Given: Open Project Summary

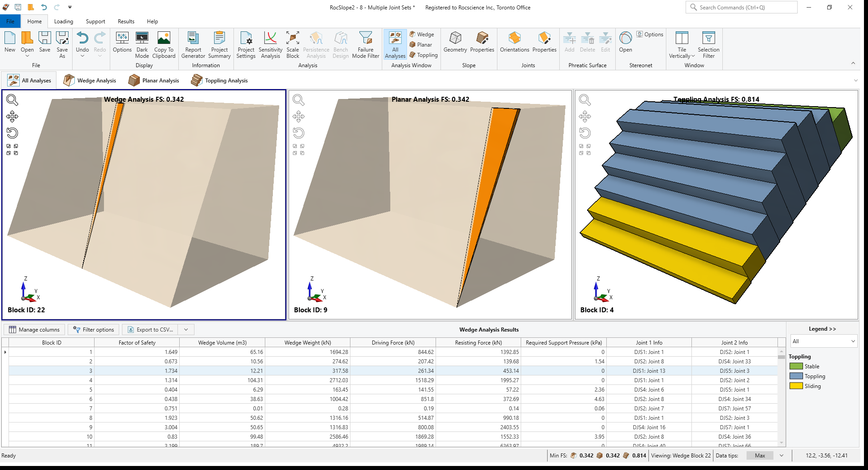Looking at the screenshot, I should coord(220,45).
